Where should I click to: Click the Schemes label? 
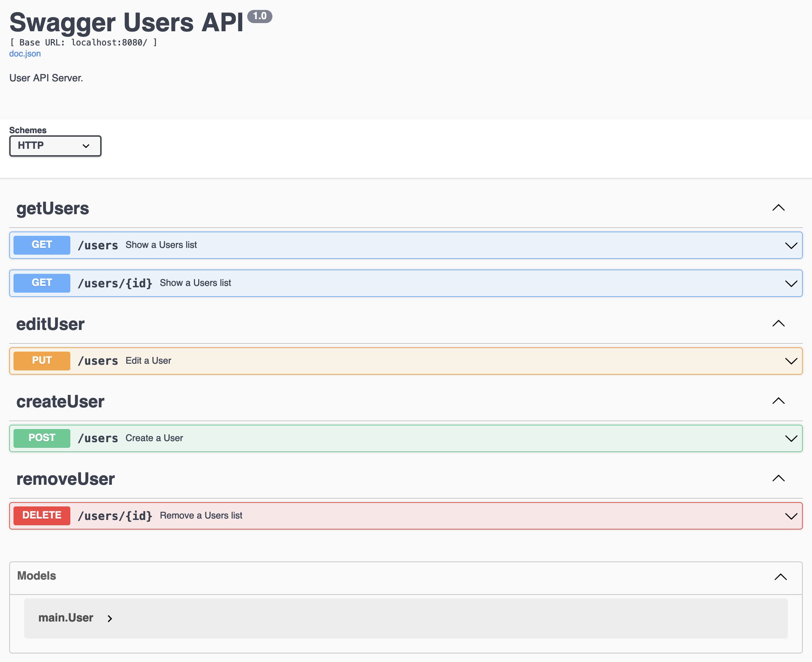pyautogui.click(x=28, y=130)
